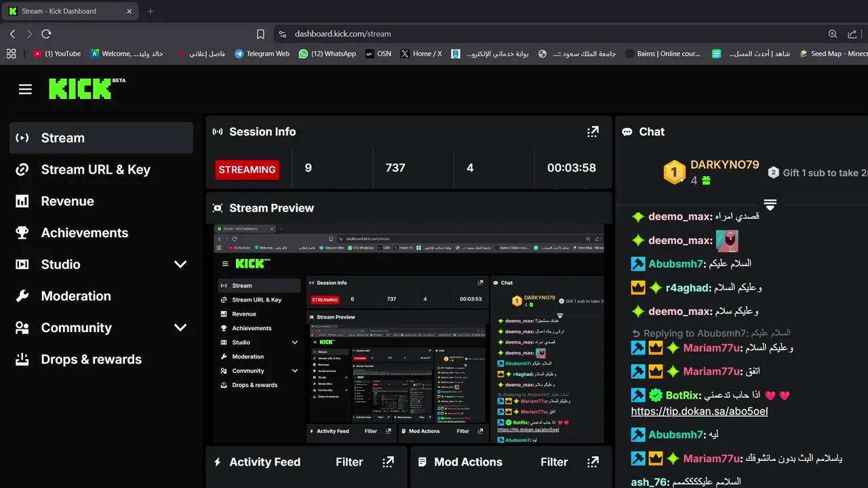Expand the Studio chevron arrow
Screen dimensions: 868x488
[180, 264]
